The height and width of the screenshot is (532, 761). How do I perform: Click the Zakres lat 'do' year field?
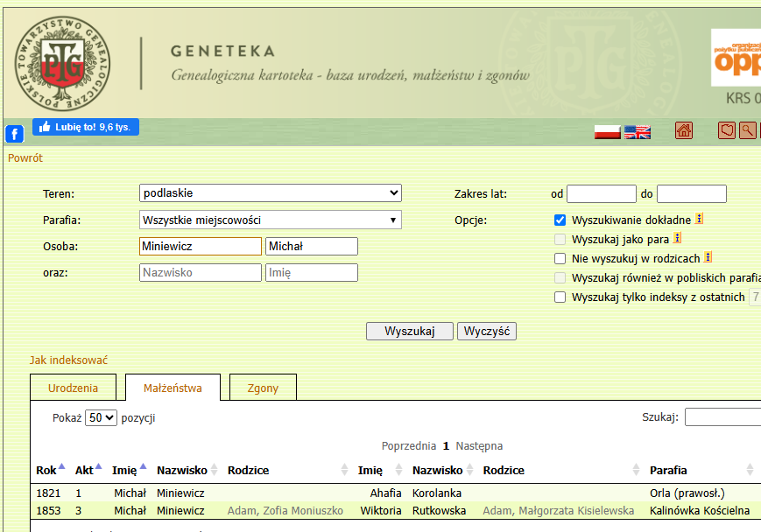(692, 194)
